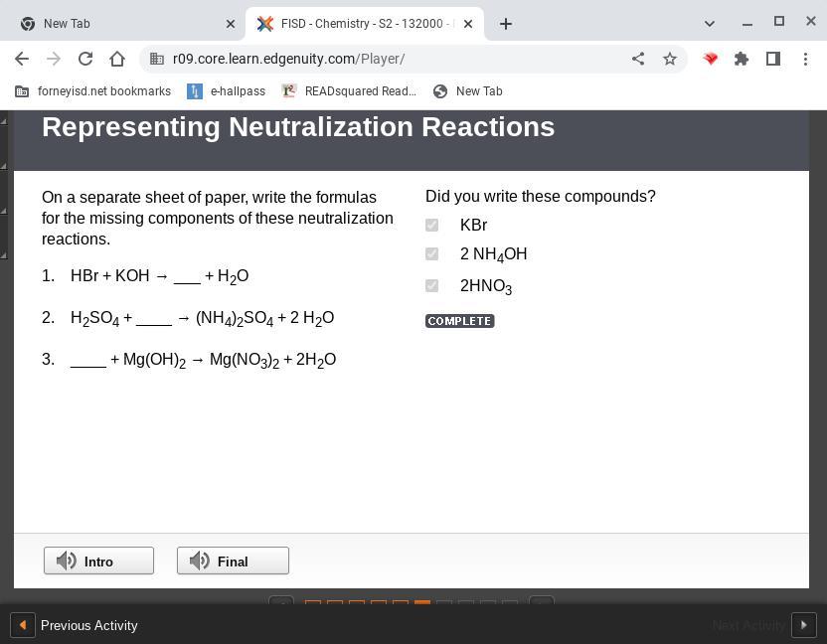
Task: Toggle the KBr checkbox
Action: (x=431, y=226)
